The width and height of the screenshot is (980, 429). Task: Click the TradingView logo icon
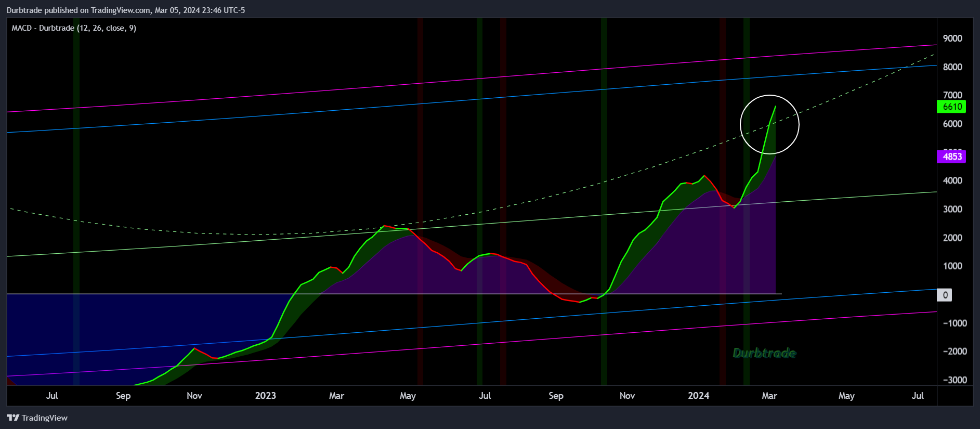point(13,418)
